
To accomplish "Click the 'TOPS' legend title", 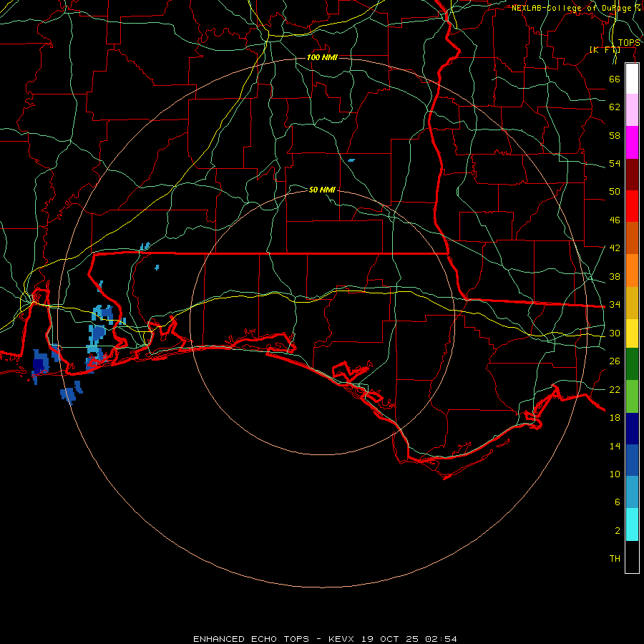I will tap(628, 43).
